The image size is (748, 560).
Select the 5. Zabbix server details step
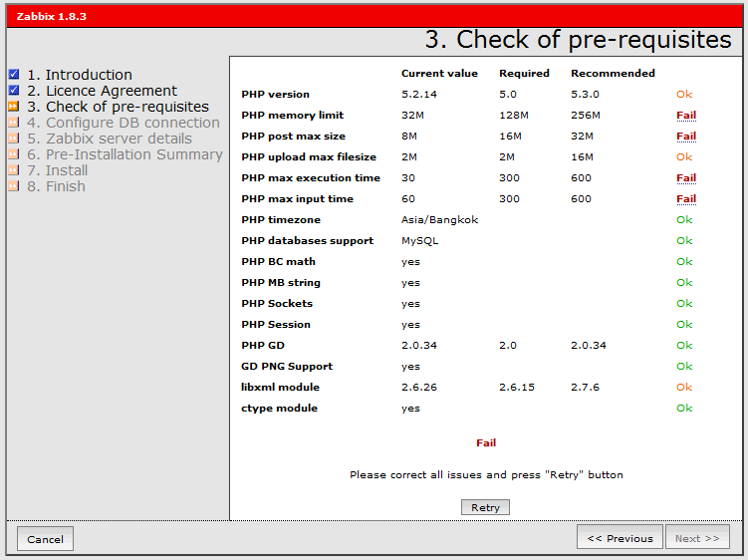[x=110, y=139]
